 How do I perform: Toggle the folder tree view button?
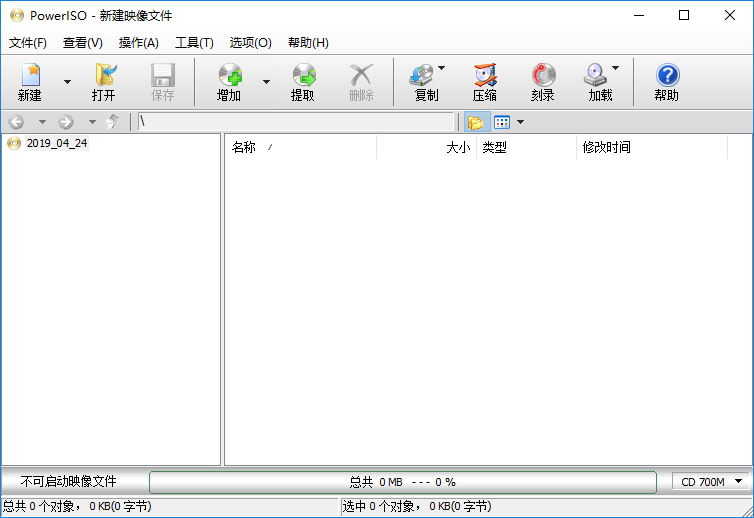click(475, 122)
